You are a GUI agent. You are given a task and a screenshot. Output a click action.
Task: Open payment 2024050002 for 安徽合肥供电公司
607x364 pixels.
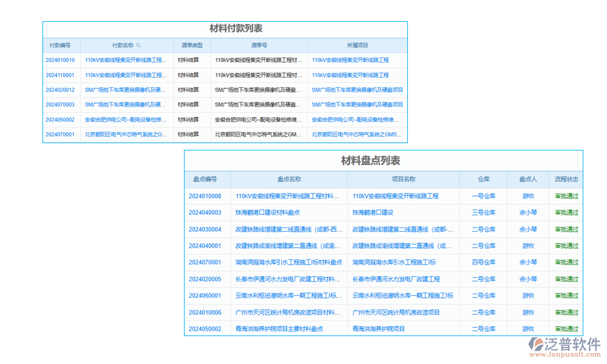pyautogui.click(x=61, y=120)
